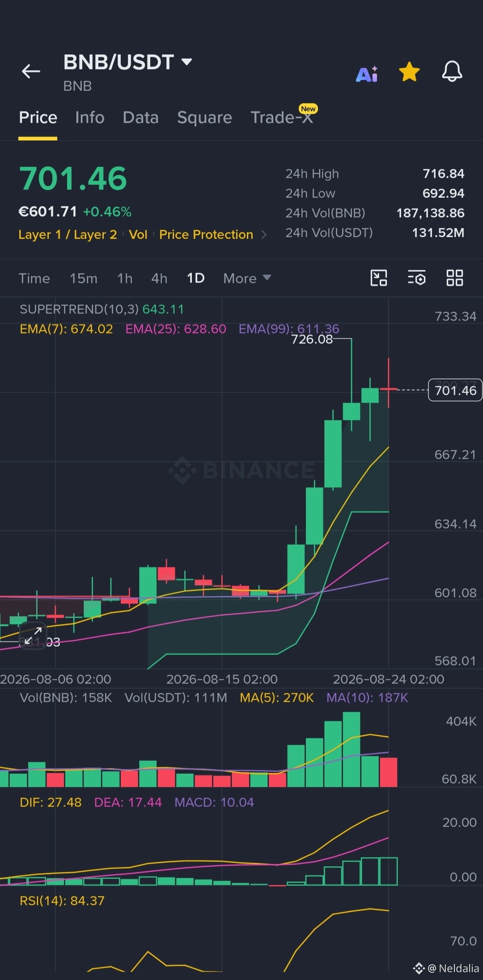The height and width of the screenshot is (980, 483).
Task: Toggle the favorite star icon
Action: 409,72
